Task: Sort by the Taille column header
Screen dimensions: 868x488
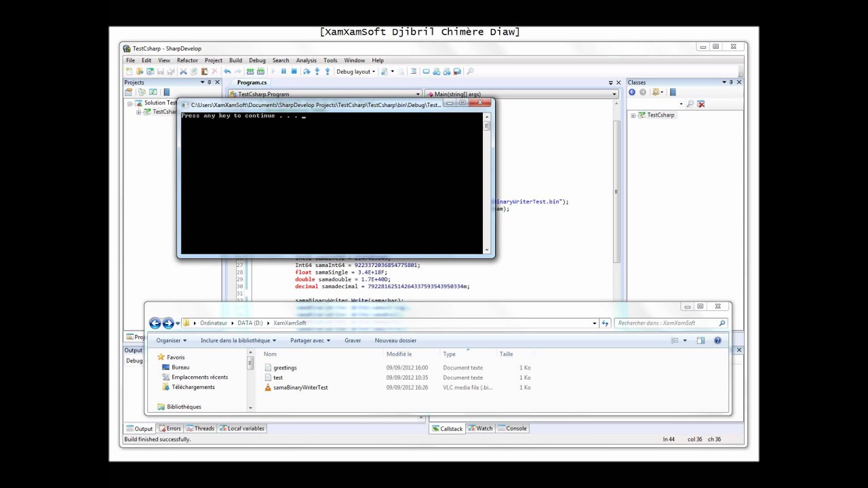Action: (507, 354)
